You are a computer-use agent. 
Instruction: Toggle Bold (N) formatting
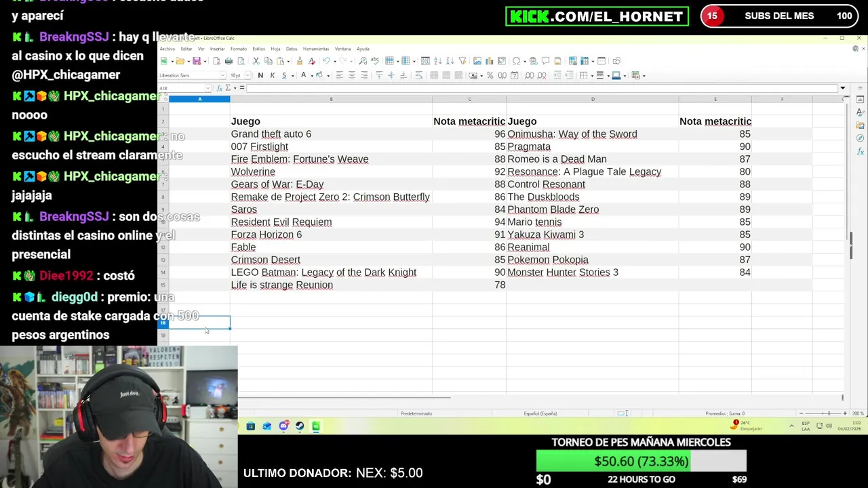(260, 75)
